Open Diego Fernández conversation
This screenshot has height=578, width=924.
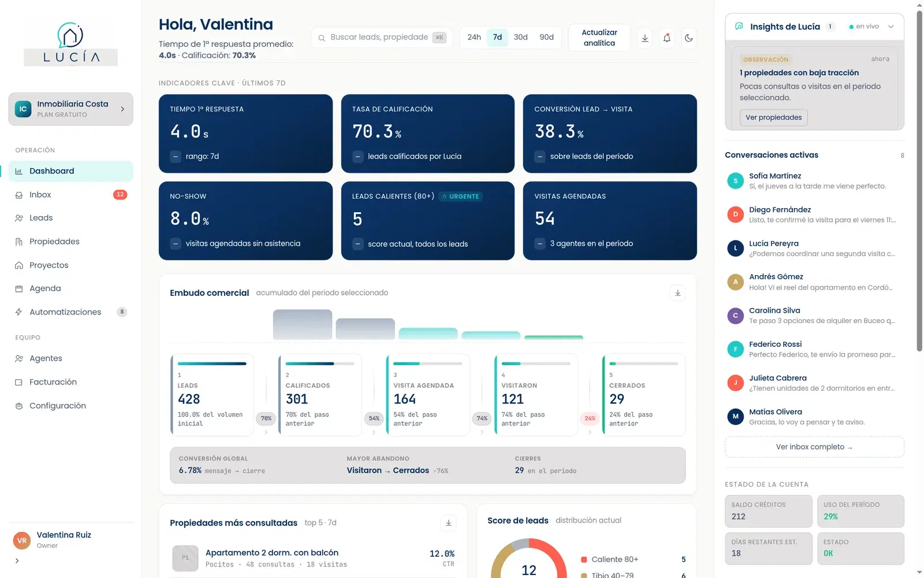pos(814,214)
